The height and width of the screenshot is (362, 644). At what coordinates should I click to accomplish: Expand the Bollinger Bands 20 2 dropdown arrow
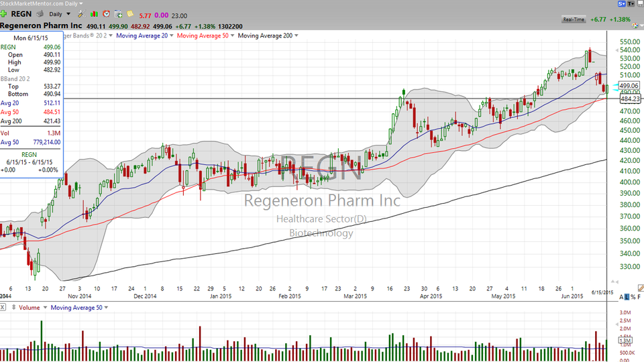point(111,36)
